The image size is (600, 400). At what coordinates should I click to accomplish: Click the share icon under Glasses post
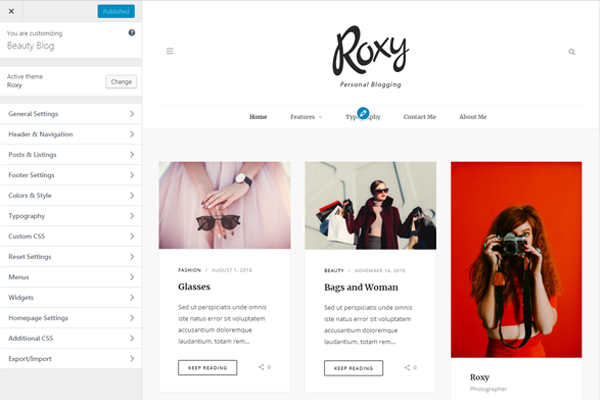coord(261,367)
